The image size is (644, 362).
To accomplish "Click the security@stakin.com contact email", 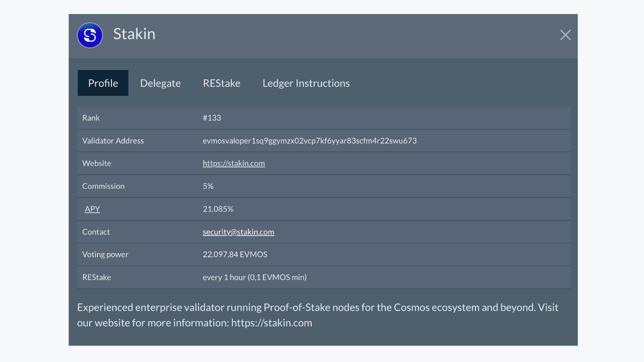I will tap(238, 232).
